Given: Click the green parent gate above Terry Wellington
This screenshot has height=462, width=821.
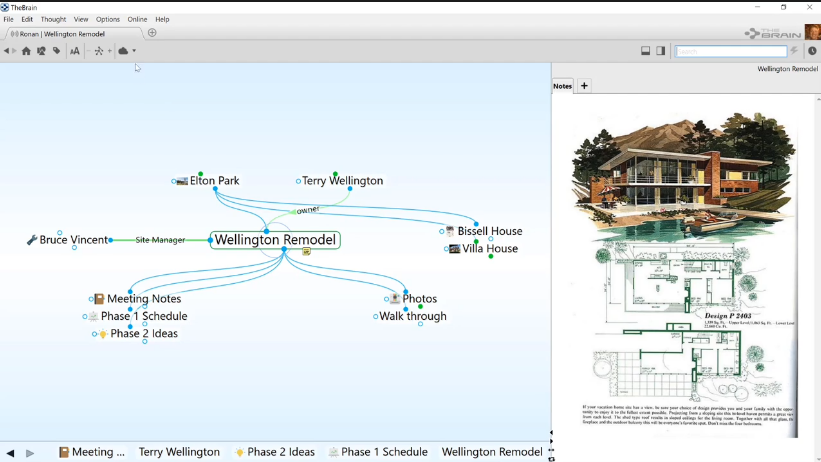Looking at the screenshot, I should click(335, 173).
